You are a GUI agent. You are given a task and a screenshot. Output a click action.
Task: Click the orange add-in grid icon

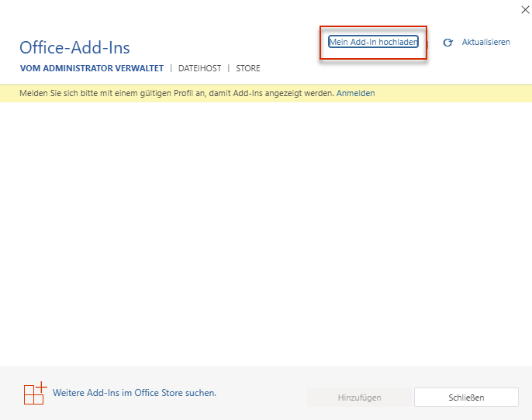(x=36, y=393)
